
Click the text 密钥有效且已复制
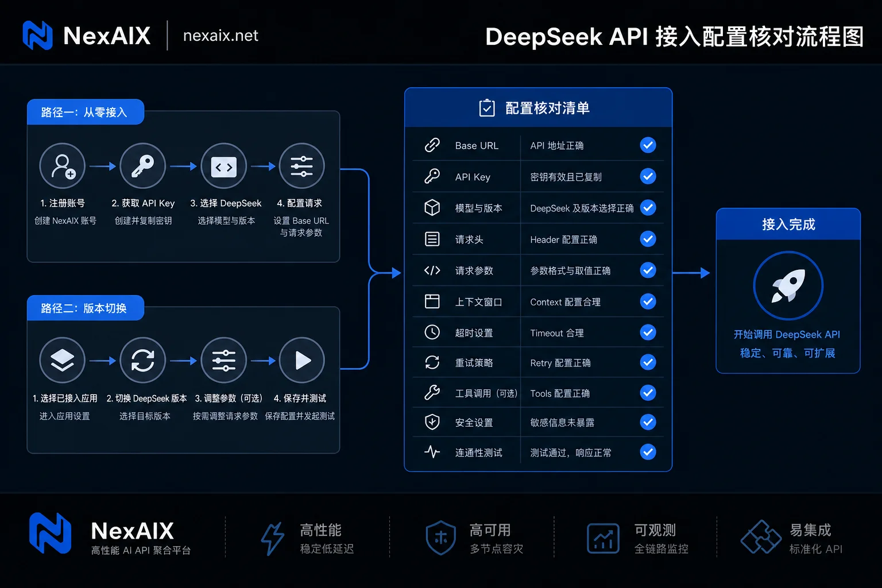point(566,177)
